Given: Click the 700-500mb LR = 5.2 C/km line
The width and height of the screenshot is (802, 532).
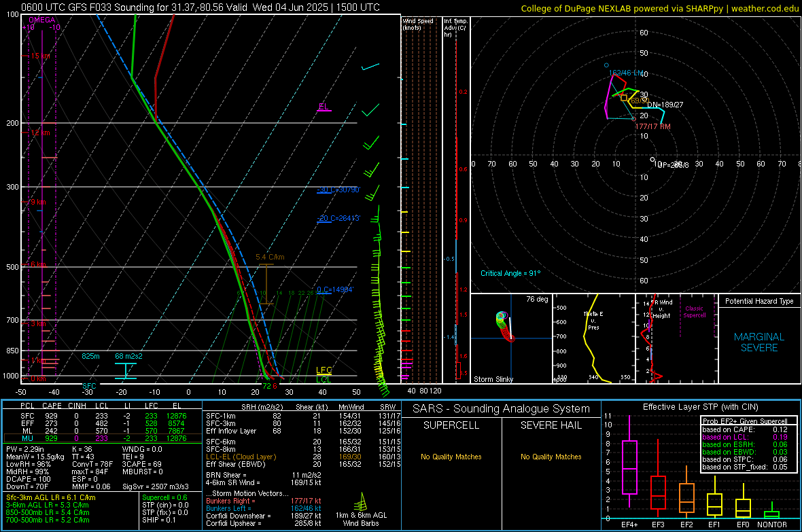Looking at the screenshot, I should pos(48,520).
